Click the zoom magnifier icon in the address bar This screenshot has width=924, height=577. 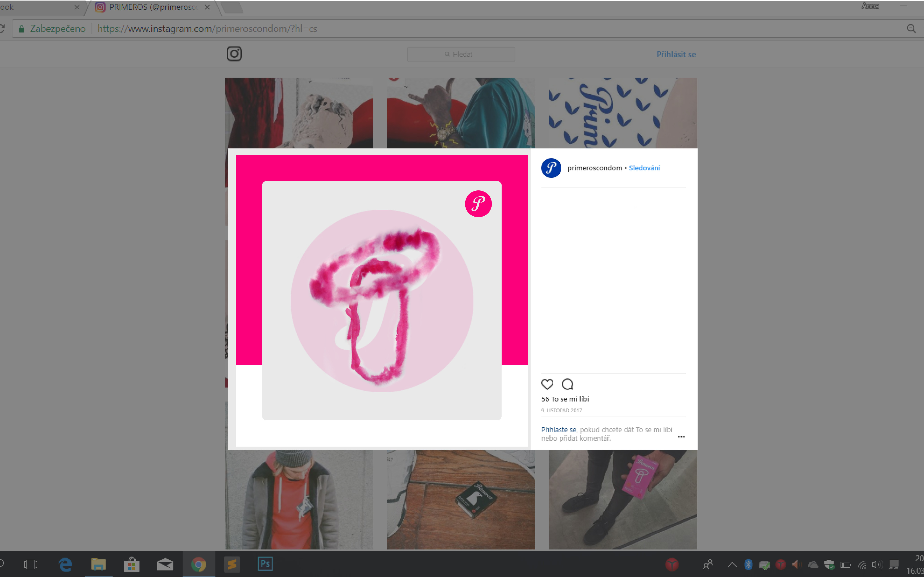(x=911, y=29)
